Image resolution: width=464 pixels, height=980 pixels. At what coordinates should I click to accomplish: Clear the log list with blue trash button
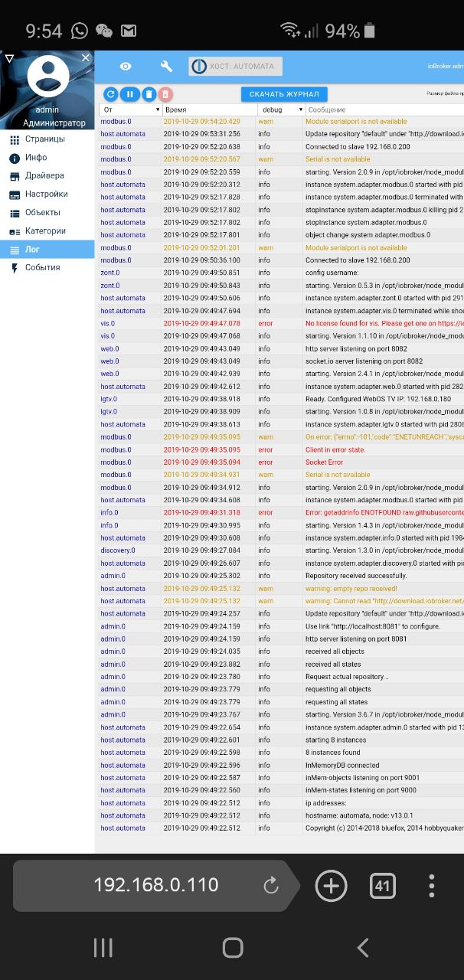coord(149,94)
